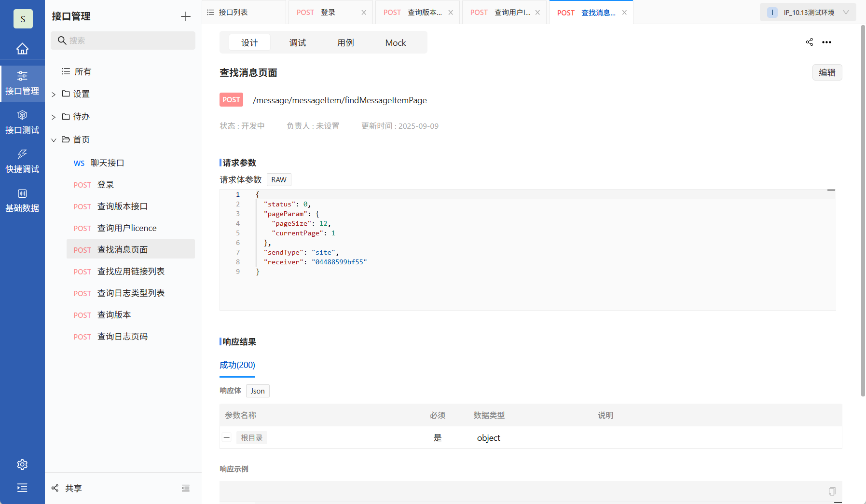Click the POST method badge

coord(231,100)
